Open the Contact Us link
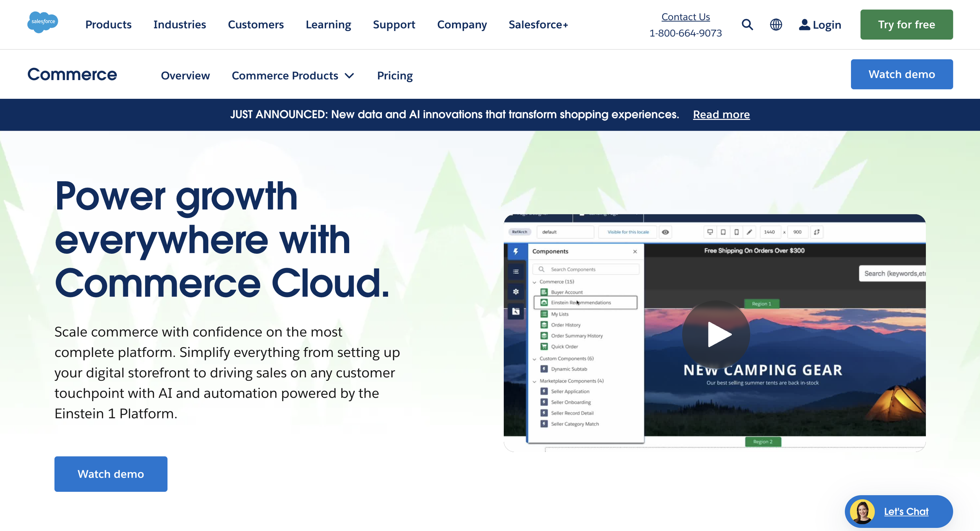This screenshot has height=531, width=980. [686, 17]
